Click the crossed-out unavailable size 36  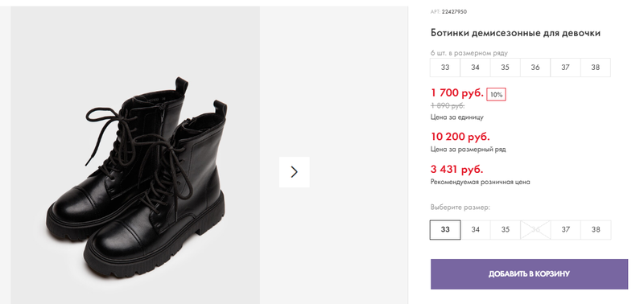tap(535, 230)
